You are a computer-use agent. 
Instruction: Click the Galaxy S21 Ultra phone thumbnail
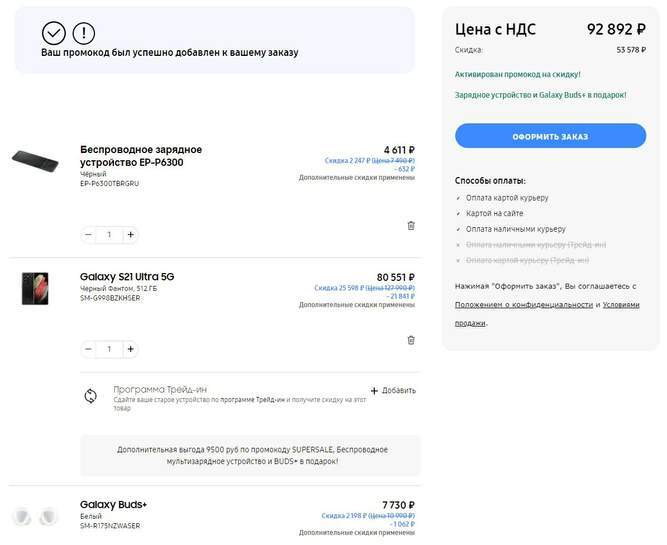(35, 288)
